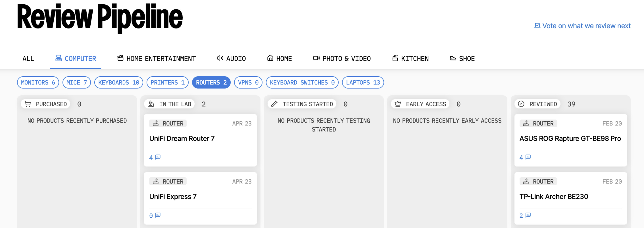Open the PHOTO & VIDEO tab
644x228 pixels.
coord(342,59)
